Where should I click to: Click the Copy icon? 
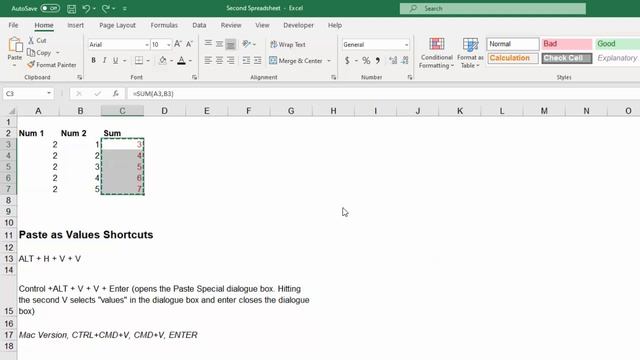[x=31, y=52]
